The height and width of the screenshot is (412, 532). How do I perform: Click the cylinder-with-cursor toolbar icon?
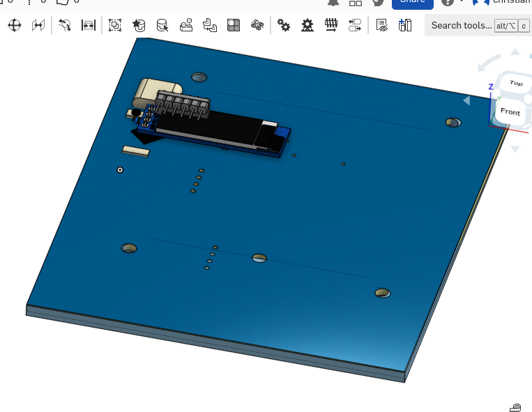tap(162, 25)
